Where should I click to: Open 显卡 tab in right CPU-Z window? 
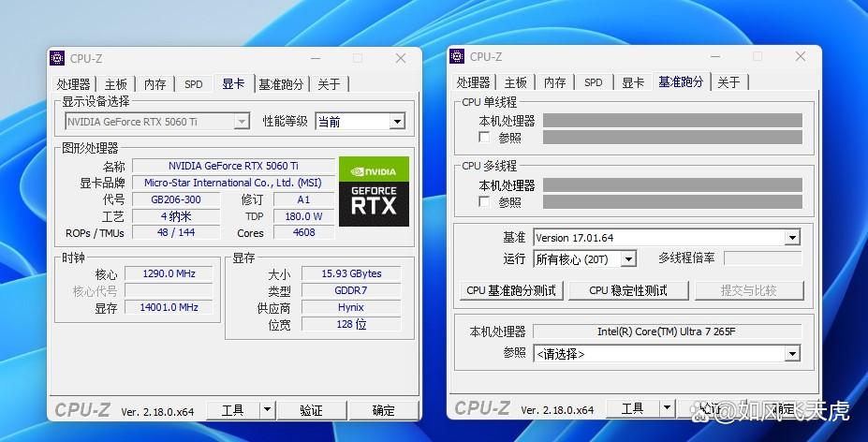[633, 82]
